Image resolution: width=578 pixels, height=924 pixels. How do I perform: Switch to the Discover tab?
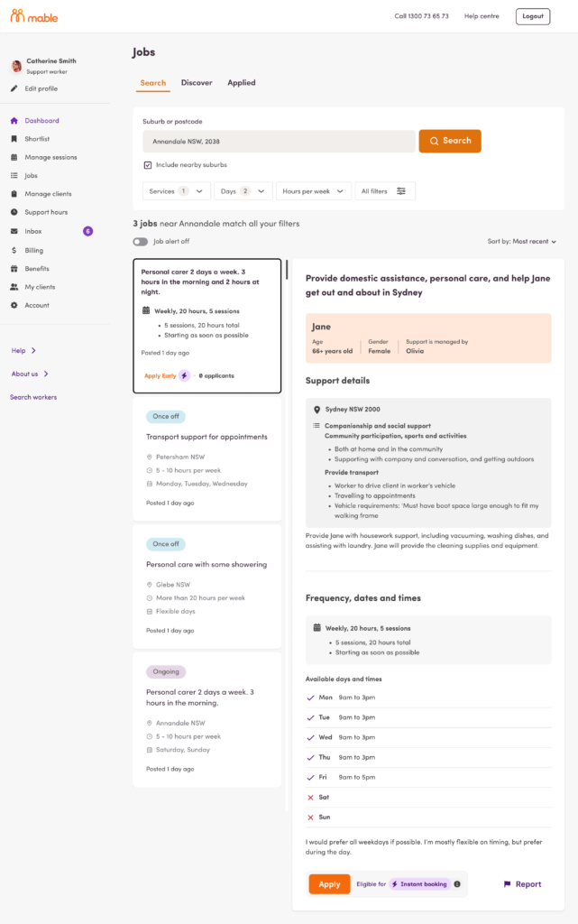point(197,82)
